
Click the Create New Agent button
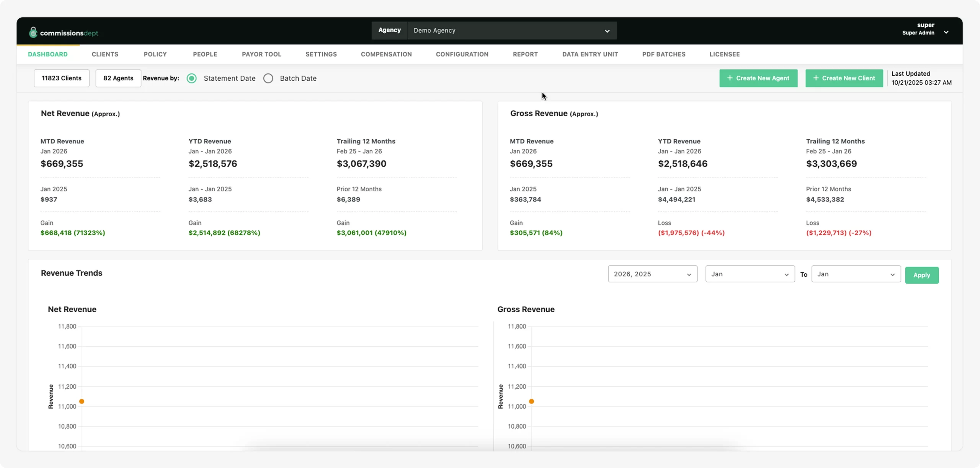(x=758, y=78)
